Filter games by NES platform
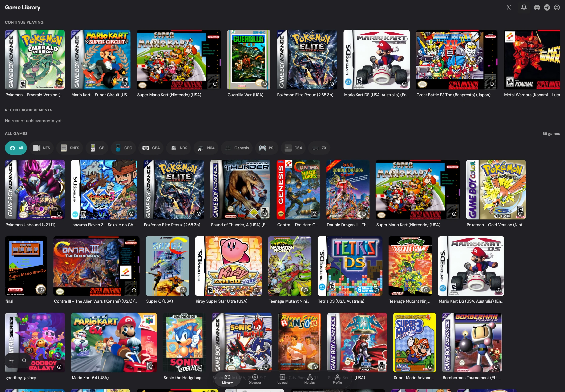 pos(41,148)
